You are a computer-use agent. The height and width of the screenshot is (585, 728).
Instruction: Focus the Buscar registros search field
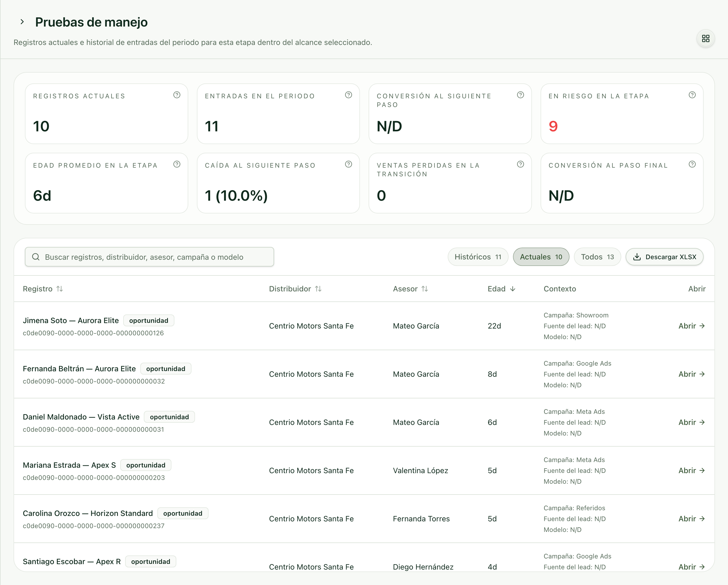coord(149,257)
